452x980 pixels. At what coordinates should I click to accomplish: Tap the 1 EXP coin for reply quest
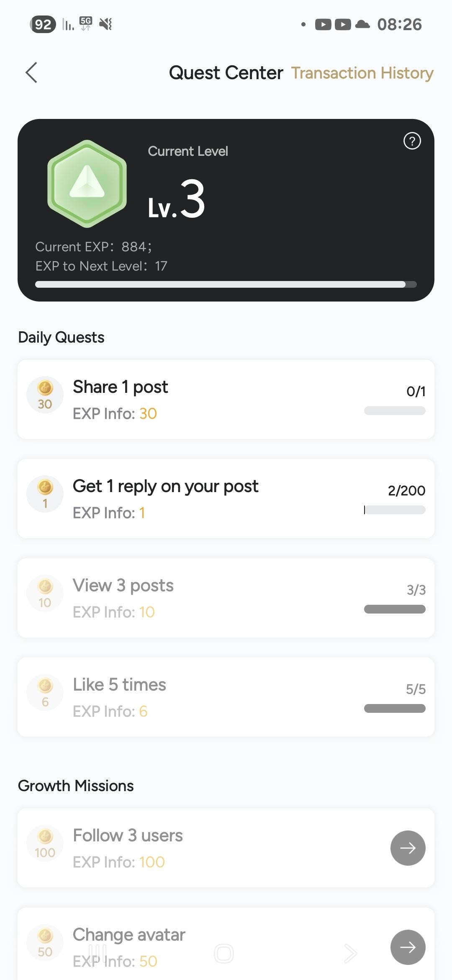[45, 494]
